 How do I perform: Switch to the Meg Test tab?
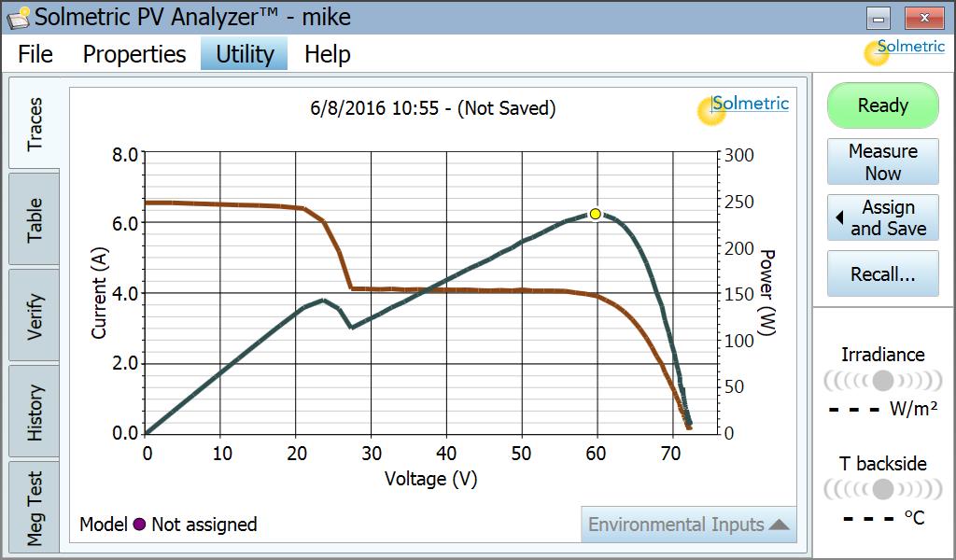click(x=35, y=507)
